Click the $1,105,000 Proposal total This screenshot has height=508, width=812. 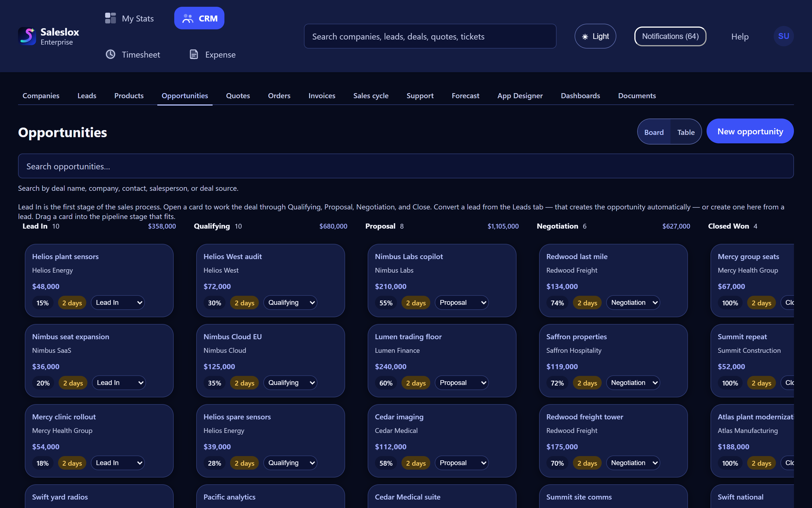(x=503, y=226)
